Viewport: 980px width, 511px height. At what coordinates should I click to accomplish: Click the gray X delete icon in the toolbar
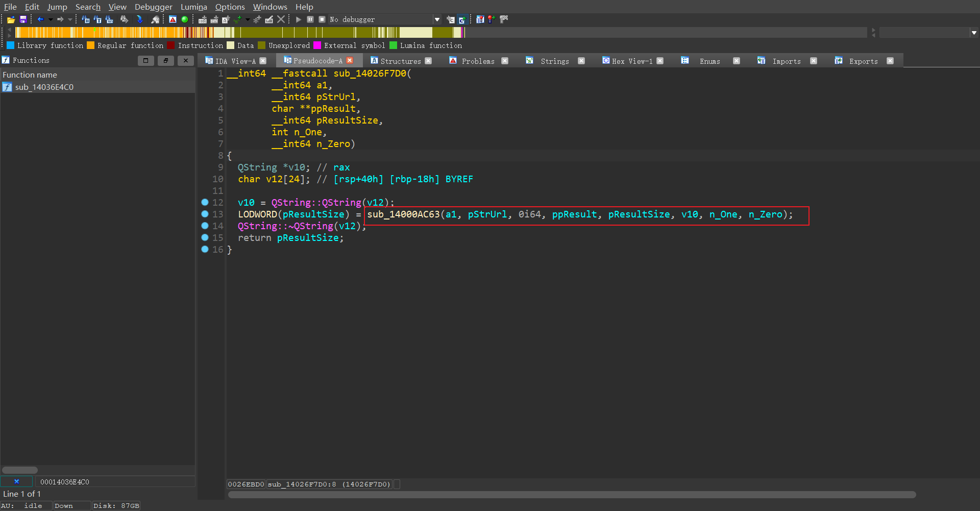pyautogui.click(x=281, y=19)
